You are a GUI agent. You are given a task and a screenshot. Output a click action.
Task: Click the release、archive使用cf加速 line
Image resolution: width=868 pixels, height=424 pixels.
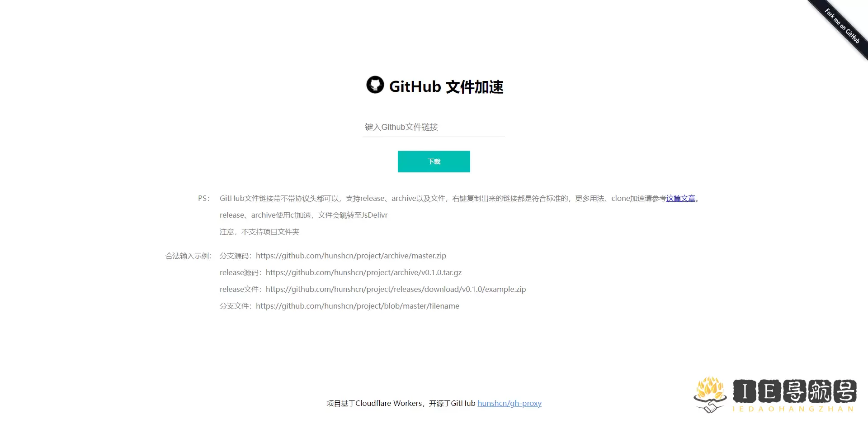(304, 215)
